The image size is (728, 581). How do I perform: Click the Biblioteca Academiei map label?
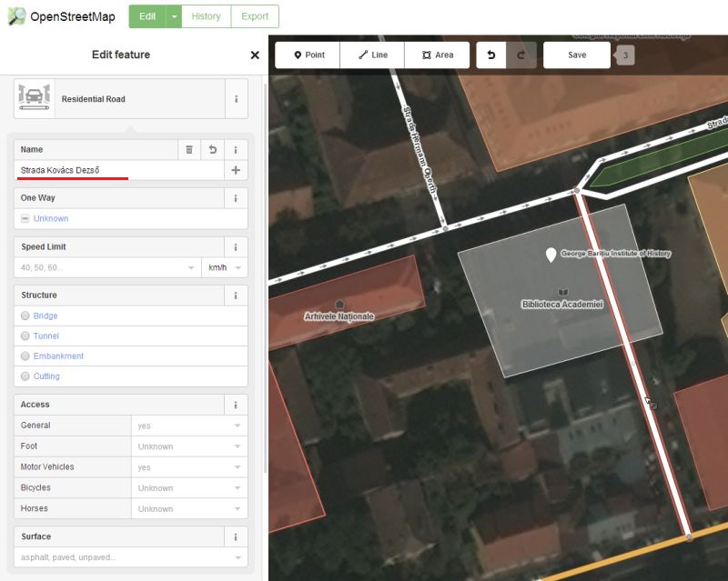pyautogui.click(x=562, y=305)
